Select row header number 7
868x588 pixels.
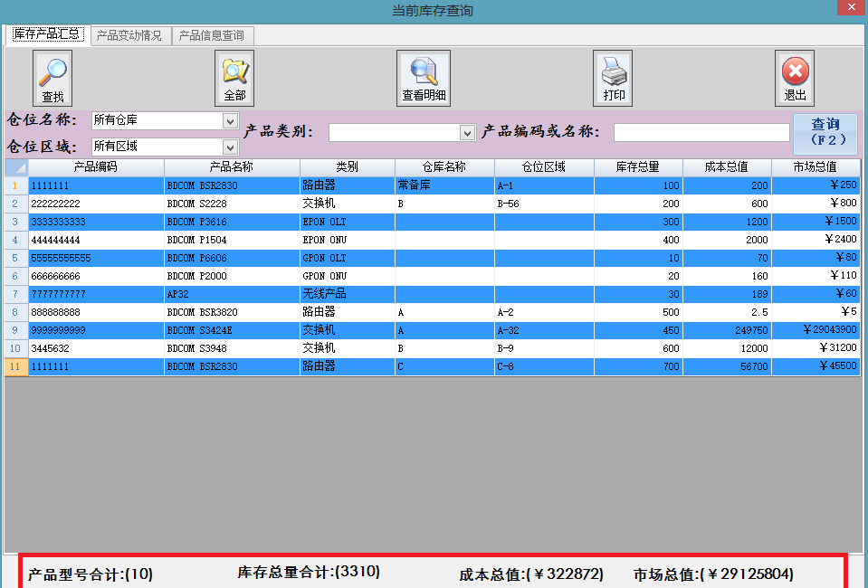point(16,294)
